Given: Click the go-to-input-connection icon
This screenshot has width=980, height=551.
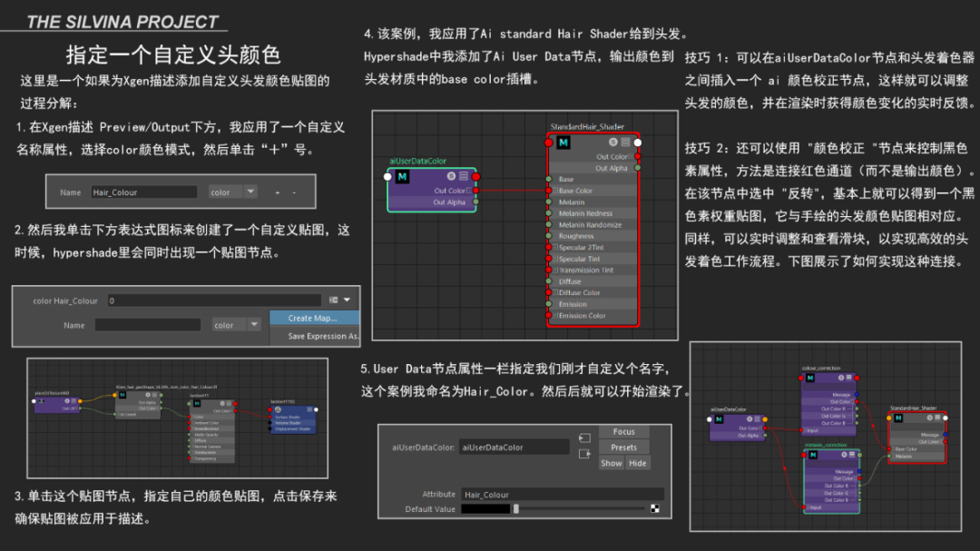Looking at the screenshot, I should (584, 438).
